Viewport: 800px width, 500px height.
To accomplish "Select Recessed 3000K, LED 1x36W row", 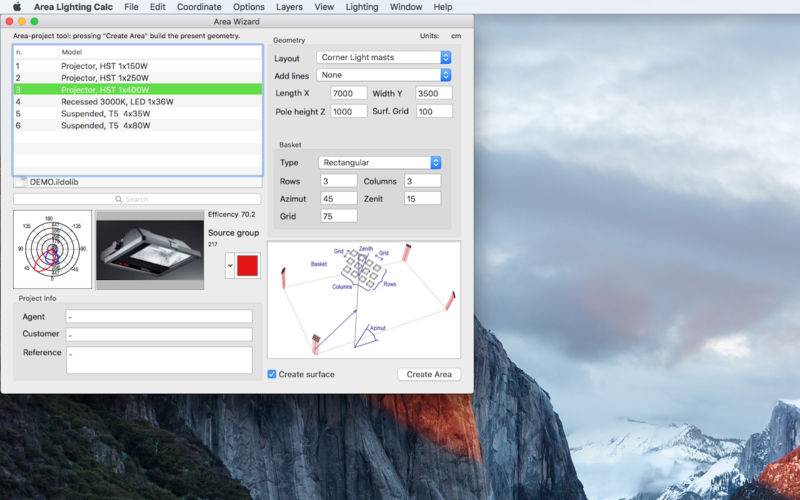I will click(x=116, y=101).
